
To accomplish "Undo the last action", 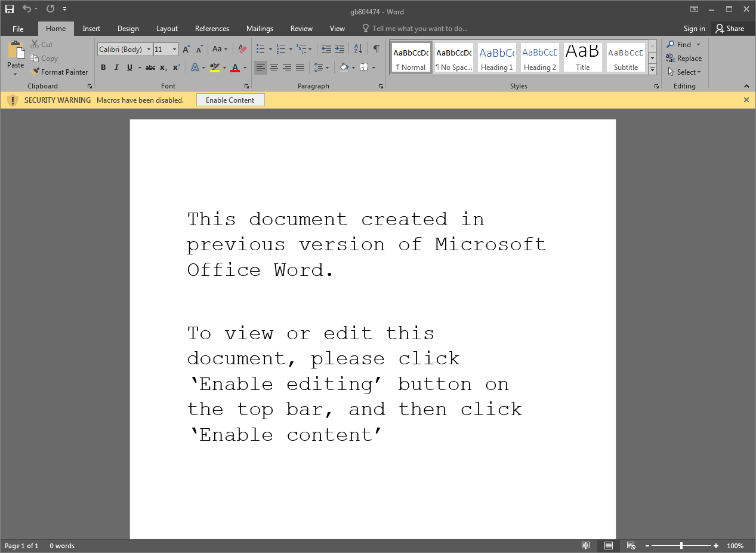I will [27, 9].
